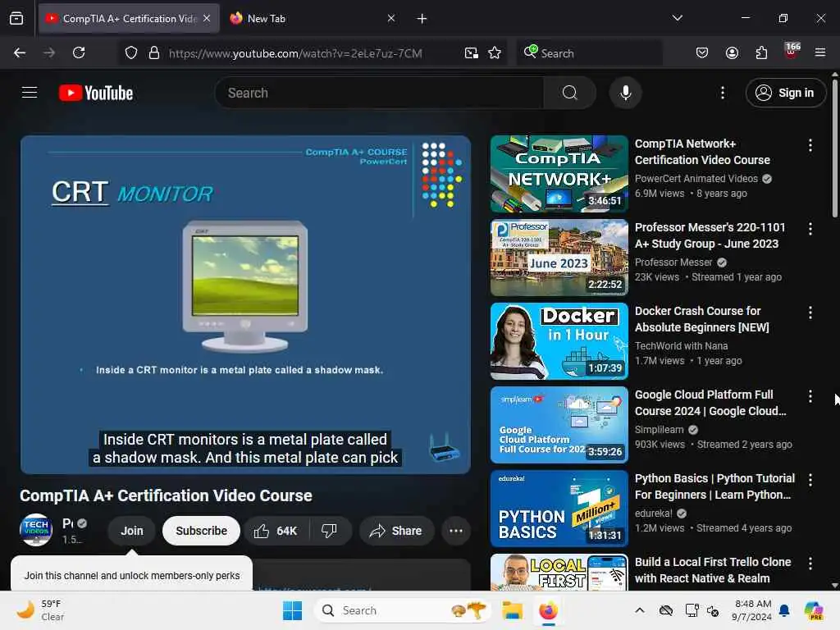Show hidden system tray icons chevron
The width and height of the screenshot is (840, 630).
coord(640,610)
